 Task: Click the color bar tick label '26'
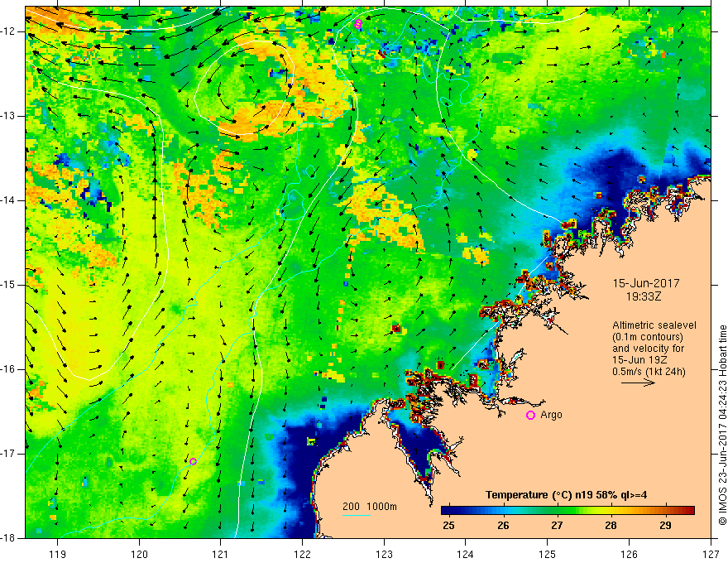click(503, 526)
